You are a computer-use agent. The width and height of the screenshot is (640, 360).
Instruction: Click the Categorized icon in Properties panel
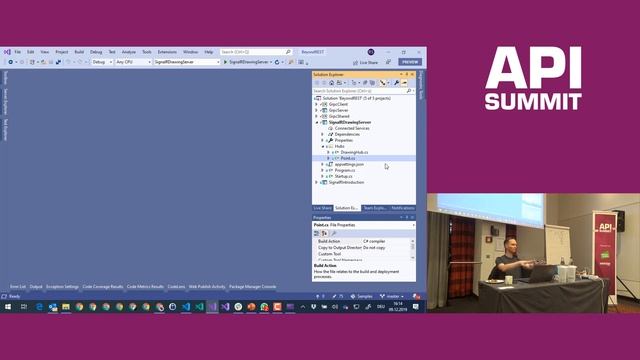tap(316, 233)
